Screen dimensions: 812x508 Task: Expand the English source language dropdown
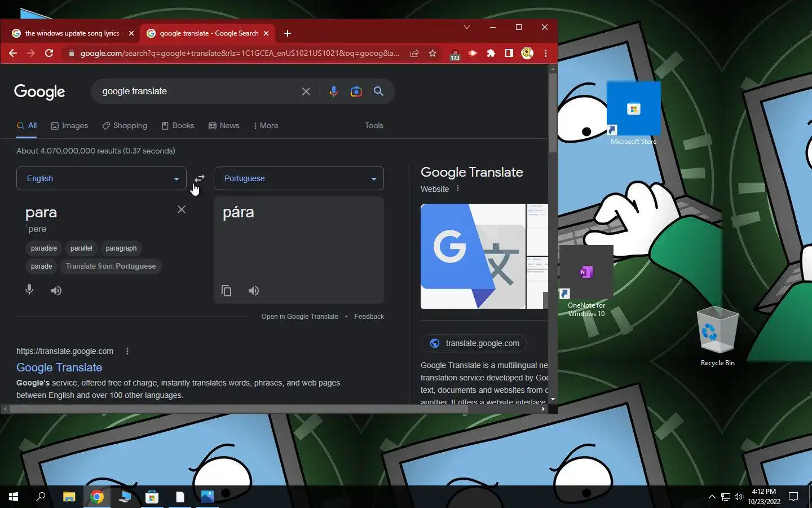tap(101, 178)
